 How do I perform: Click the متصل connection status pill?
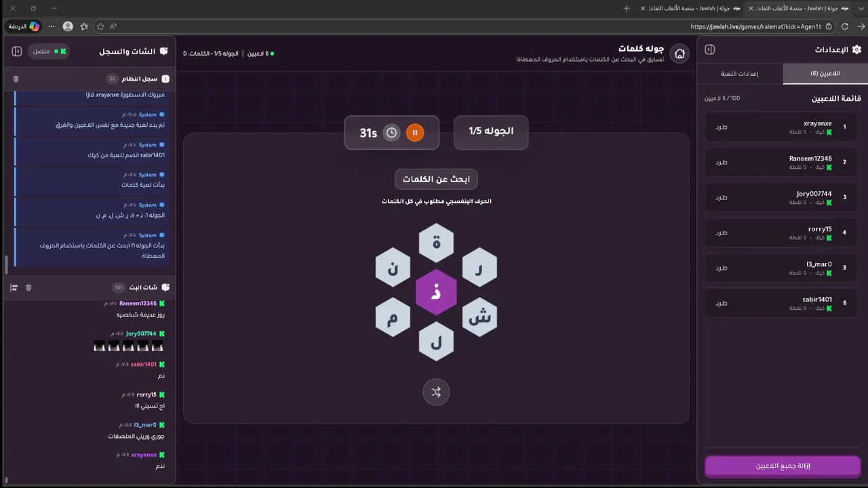pyautogui.click(x=50, y=52)
